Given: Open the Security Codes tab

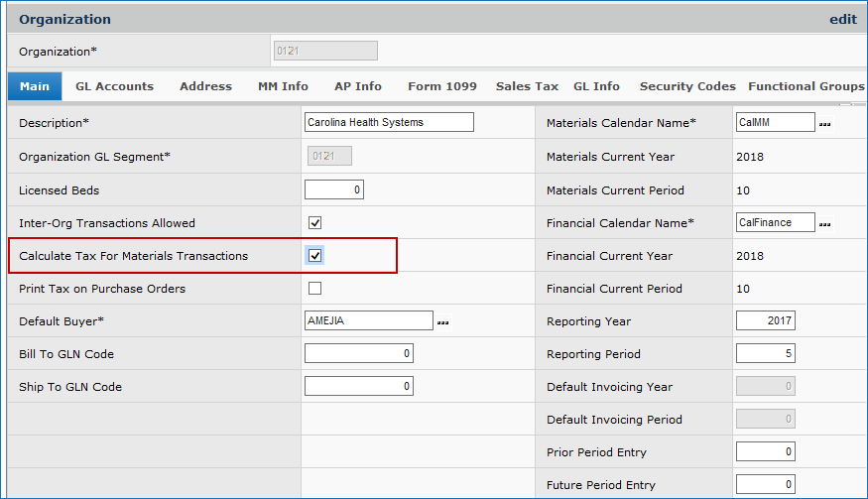Looking at the screenshot, I should tap(687, 86).
